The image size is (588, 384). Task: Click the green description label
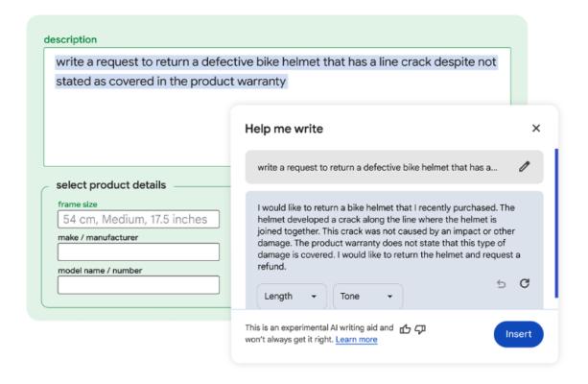pos(70,39)
